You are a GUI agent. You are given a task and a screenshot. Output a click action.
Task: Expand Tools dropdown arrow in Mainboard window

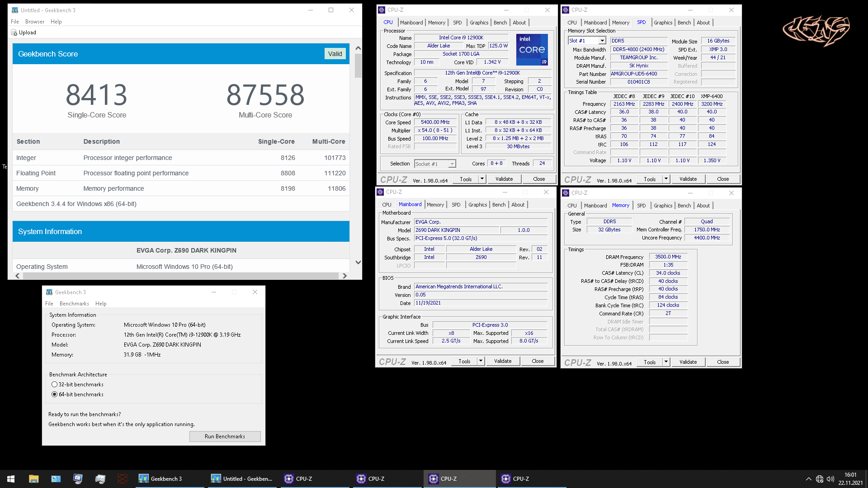481,361
